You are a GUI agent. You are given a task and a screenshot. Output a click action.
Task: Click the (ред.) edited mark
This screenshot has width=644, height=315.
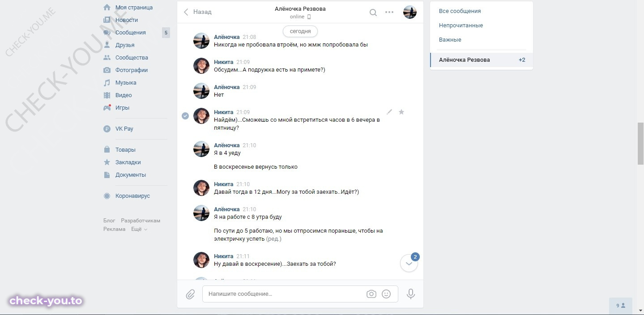273,239
